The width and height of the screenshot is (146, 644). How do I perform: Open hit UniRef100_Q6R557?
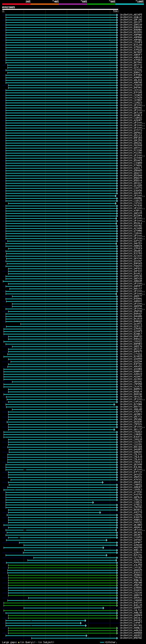131,608
